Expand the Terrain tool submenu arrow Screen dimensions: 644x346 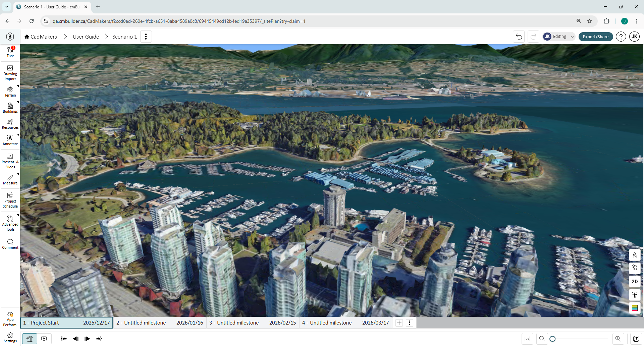pyautogui.click(x=18, y=86)
